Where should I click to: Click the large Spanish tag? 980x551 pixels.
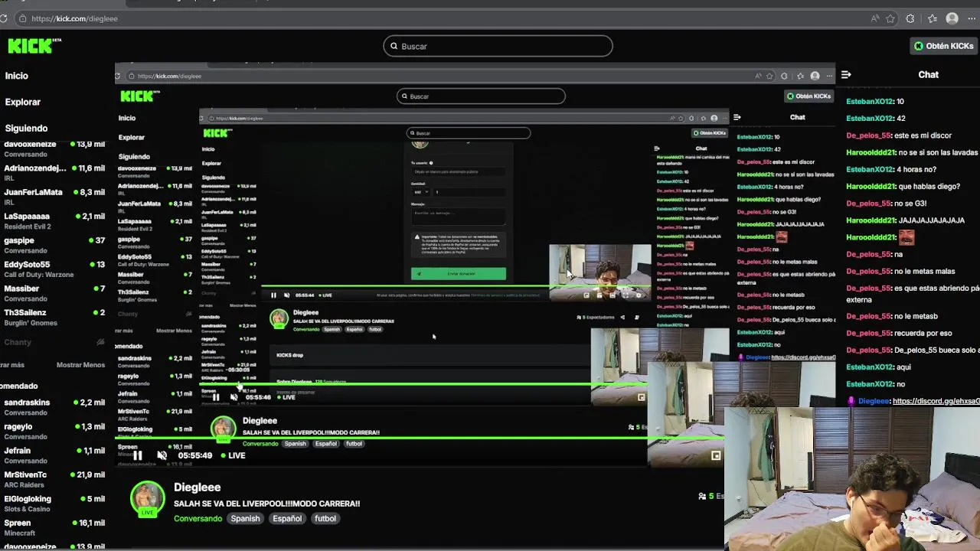(245, 518)
